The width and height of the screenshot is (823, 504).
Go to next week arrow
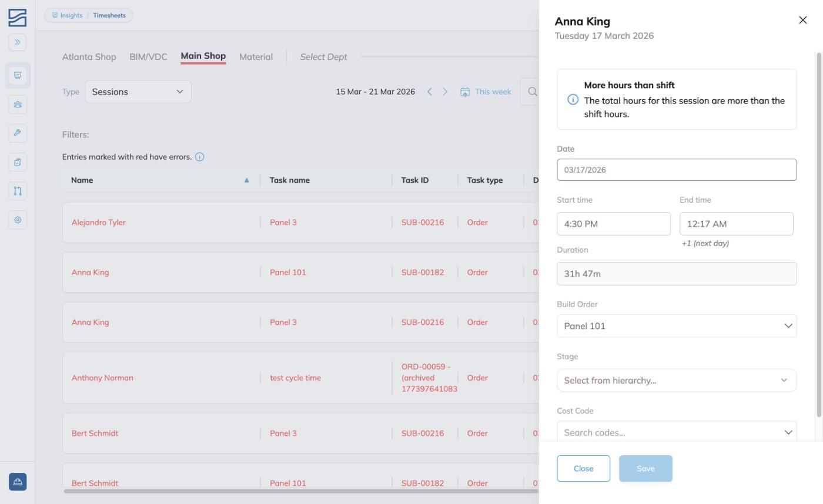click(445, 92)
